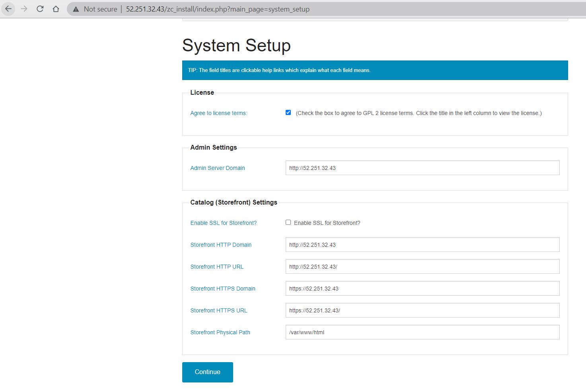Image resolution: width=586 pixels, height=392 pixels.
Task: Open Admin Server Domain help link
Action: 217,168
